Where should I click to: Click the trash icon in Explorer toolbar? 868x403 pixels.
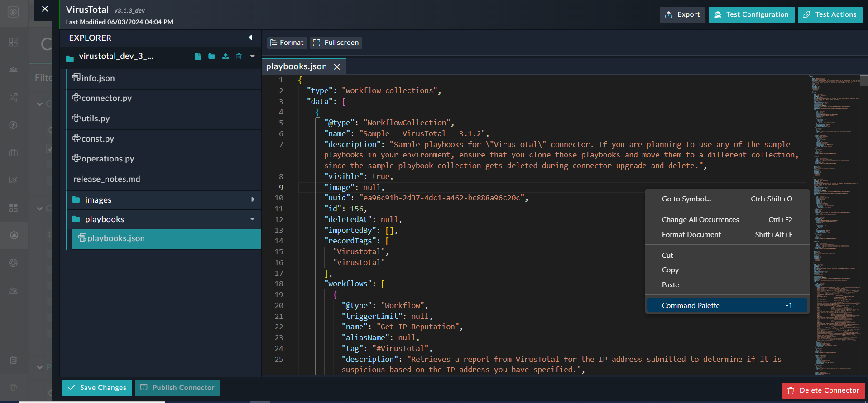click(x=239, y=57)
